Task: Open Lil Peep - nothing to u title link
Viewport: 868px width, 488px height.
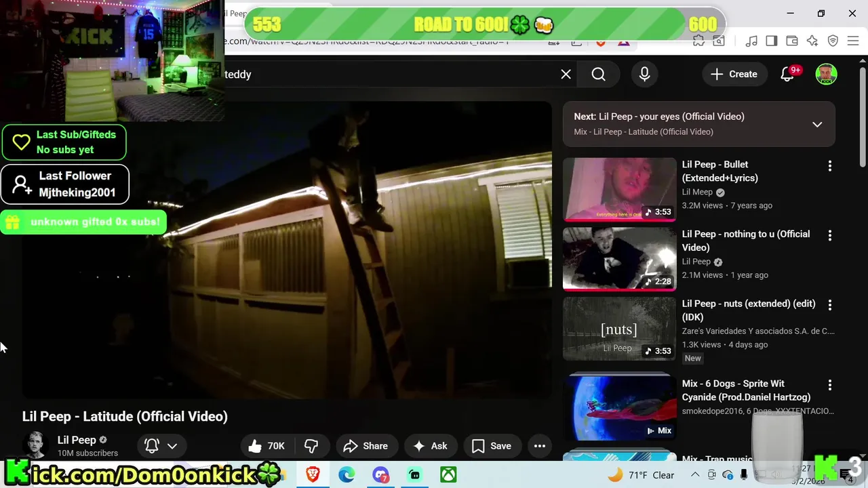Action: click(746, 241)
